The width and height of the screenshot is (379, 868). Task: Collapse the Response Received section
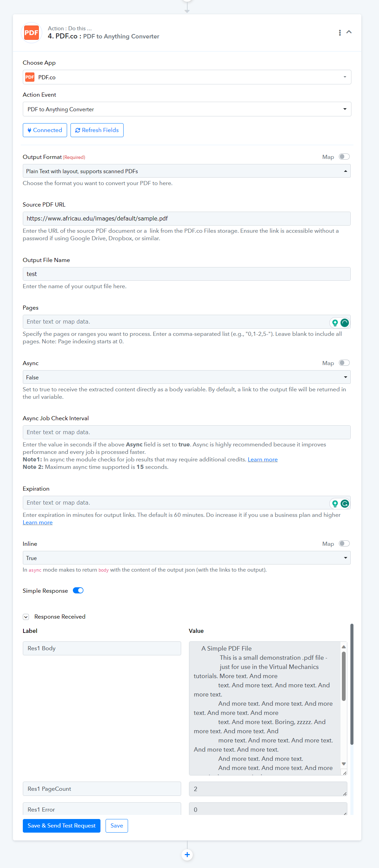(26, 617)
